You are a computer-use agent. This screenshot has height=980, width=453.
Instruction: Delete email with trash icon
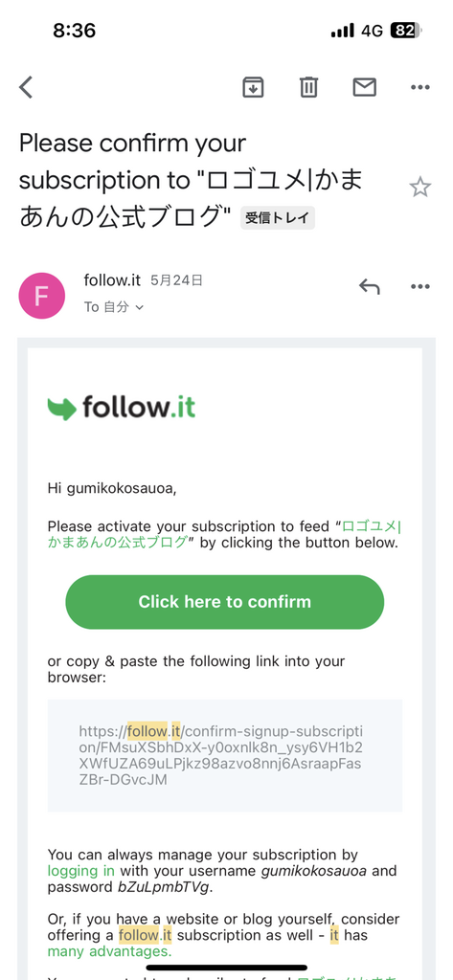point(308,87)
